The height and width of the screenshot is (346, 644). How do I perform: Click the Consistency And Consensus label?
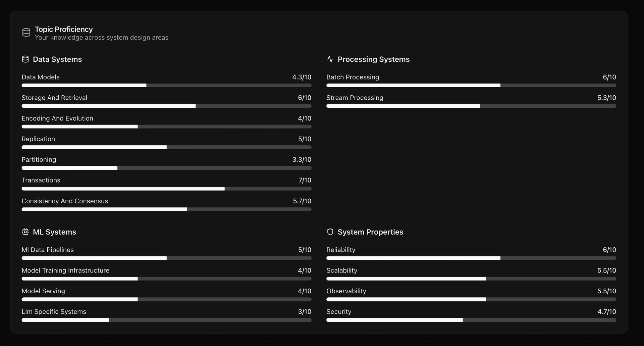point(65,201)
